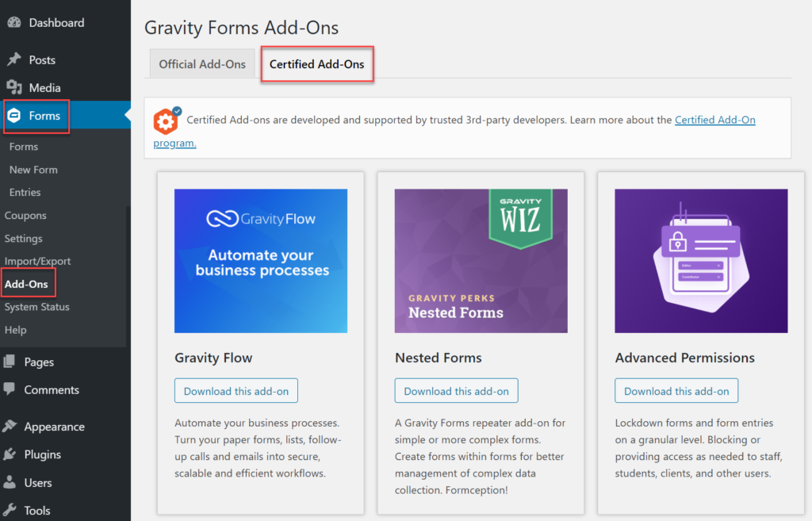Open the Dashboard icon in sidebar

[x=13, y=21]
